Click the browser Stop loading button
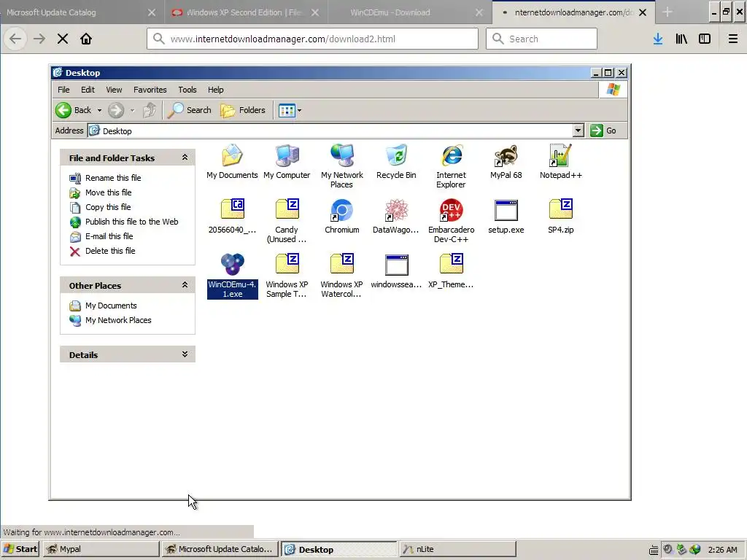This screenshot has width=747, height=560. [63, 39]
